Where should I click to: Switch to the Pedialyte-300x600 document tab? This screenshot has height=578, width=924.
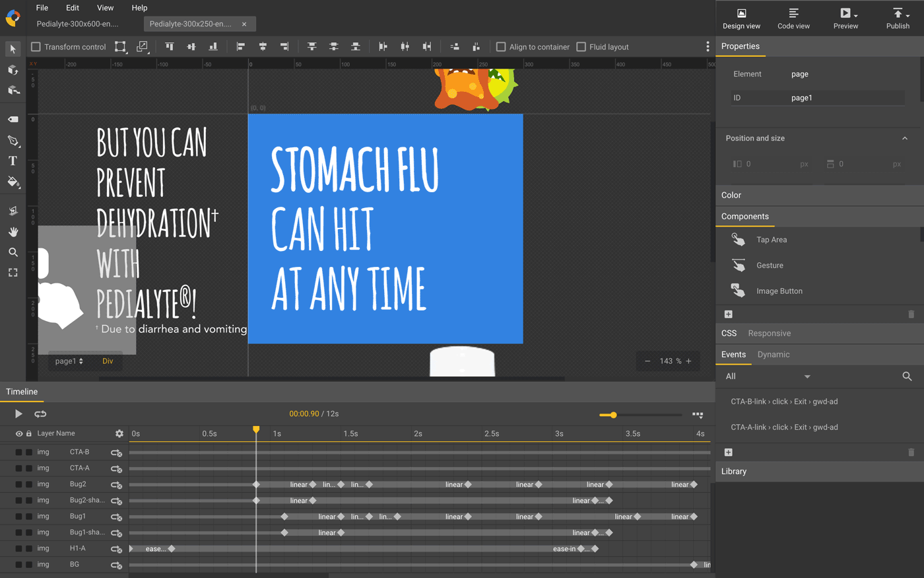coord(78,24)
